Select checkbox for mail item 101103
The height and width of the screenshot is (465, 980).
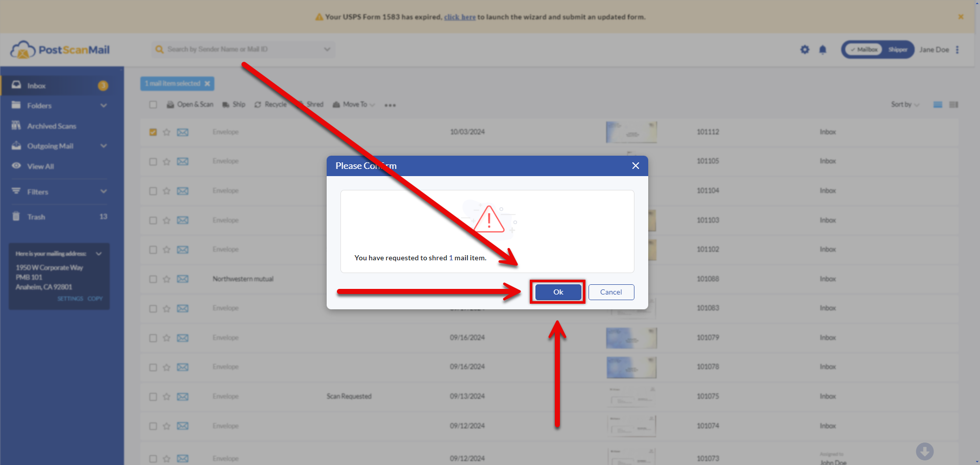(153, 221)
